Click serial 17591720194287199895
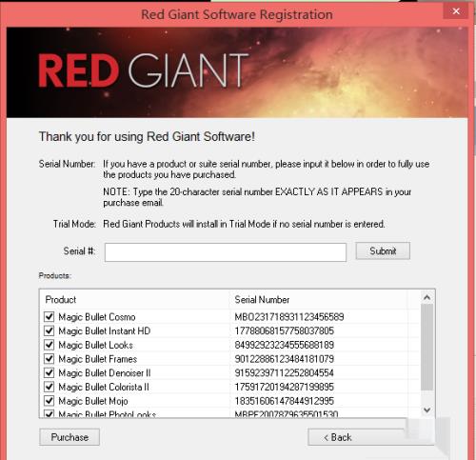Screen dimensions: 476x460 285,387
